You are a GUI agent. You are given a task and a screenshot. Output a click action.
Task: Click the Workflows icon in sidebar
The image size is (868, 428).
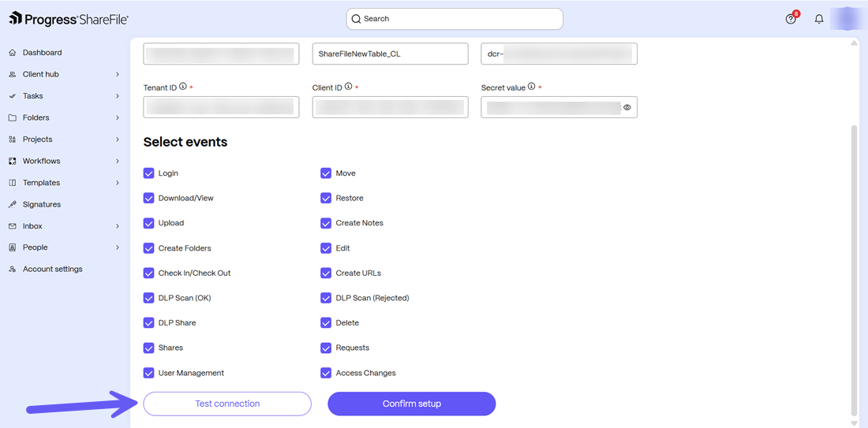[x=13, y=161]
